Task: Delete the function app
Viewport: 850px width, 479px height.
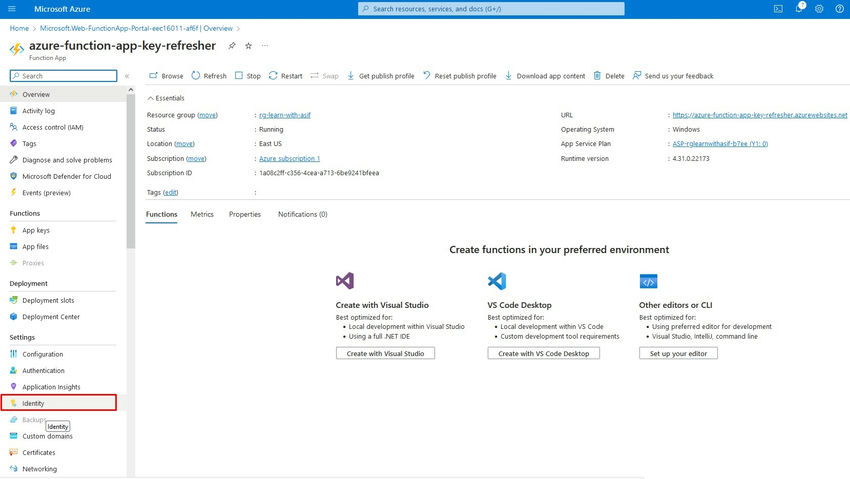Action: click(609, 76)
